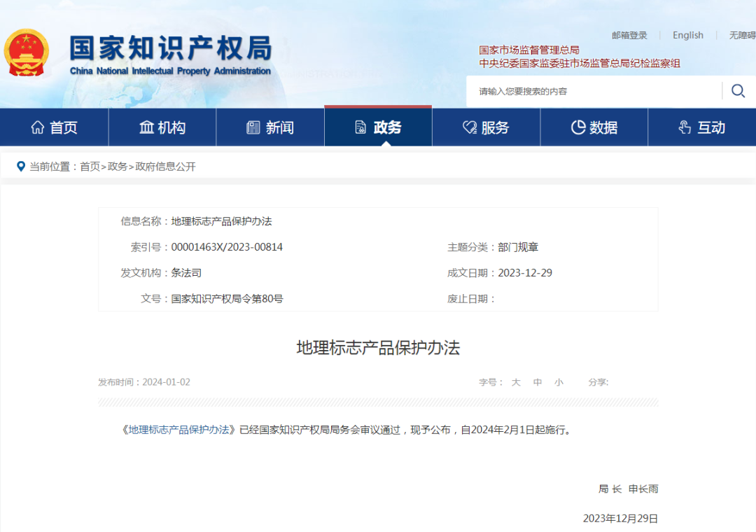Click 无障碍 accessibility option
This screenshot has height=532, width=756.
(x=742, y=35)
